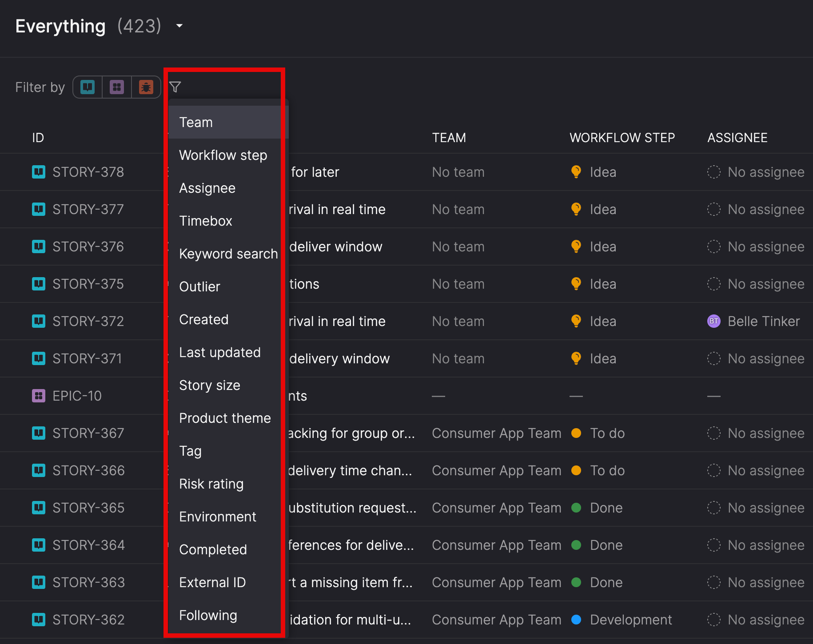Select Environment in the filter menu

tap(228, 517)
